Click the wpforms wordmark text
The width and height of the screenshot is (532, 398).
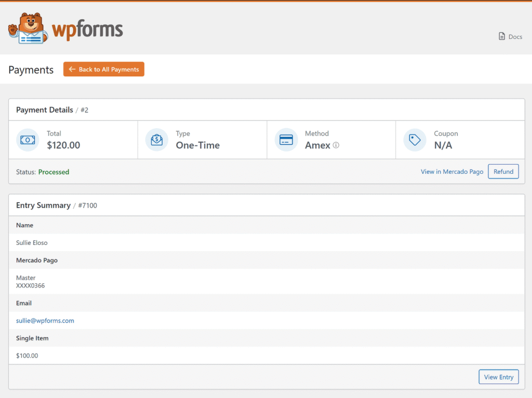[x=87, y=31]
